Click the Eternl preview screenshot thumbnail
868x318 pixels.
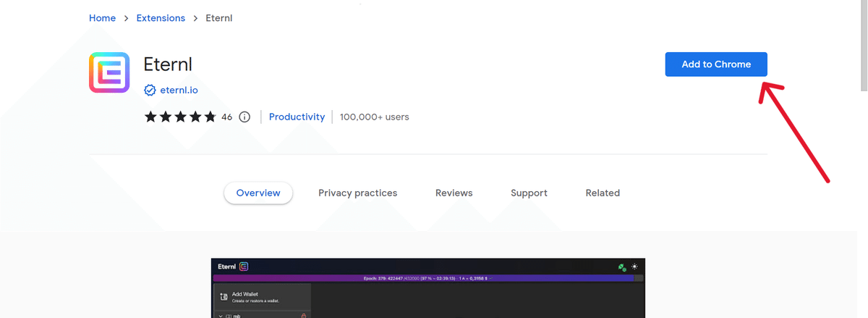click(x=428, y=288)
